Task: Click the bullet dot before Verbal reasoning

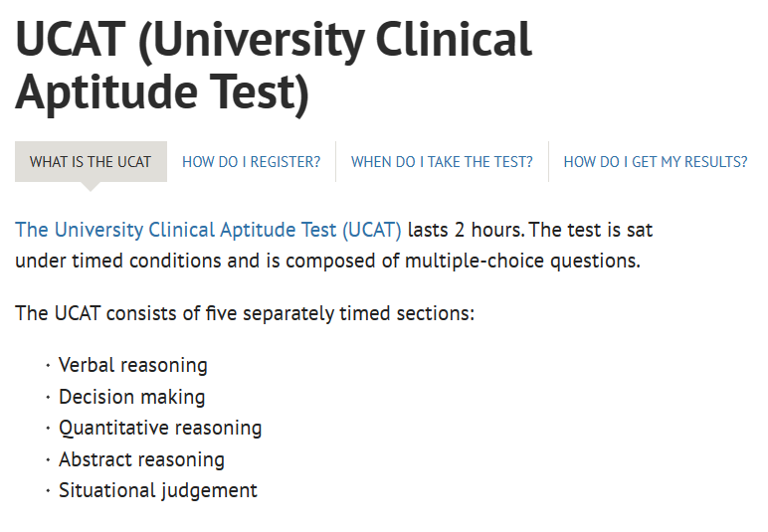Action: pos(48,365)
